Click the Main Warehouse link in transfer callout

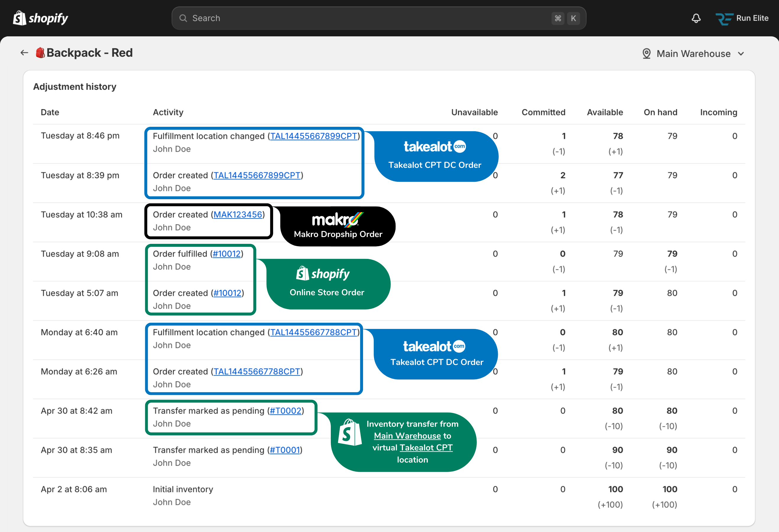[407, 436]
